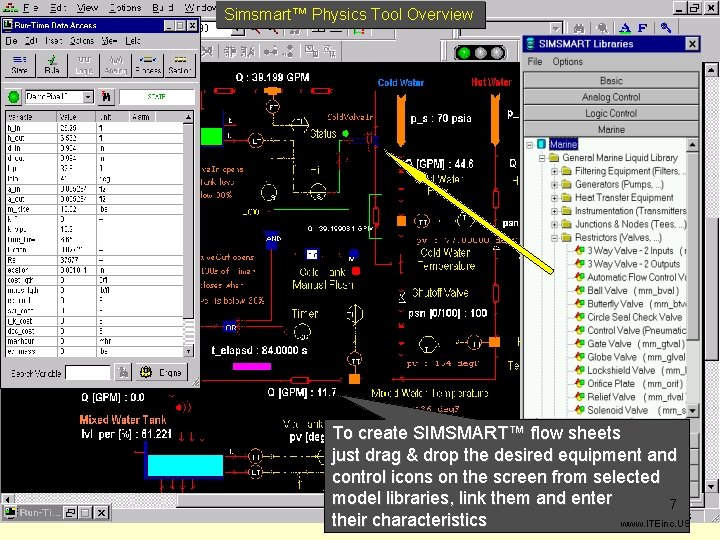
Task: Select Globe Valve library item
Action: click(630, 357)
